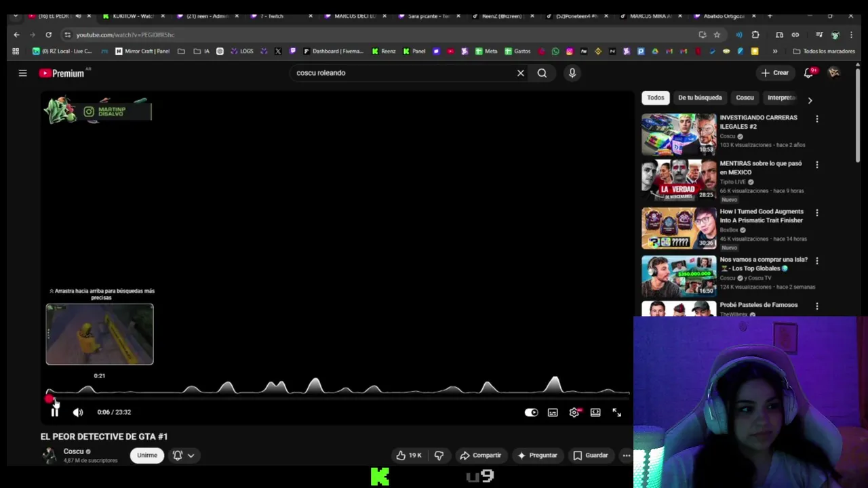Switch to theater mode view
This screenshot has width=868, height=488.
pyautogui.click(x=595, y=412)
